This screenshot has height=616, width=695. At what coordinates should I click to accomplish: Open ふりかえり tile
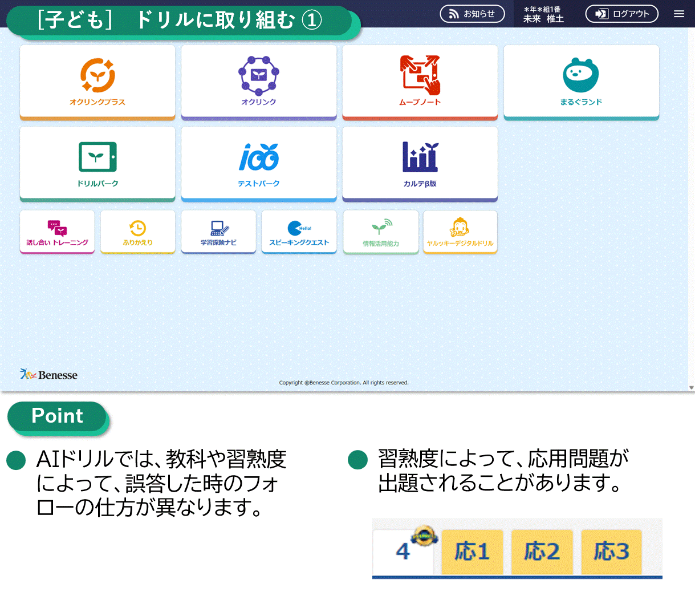(x=138, y=232)
